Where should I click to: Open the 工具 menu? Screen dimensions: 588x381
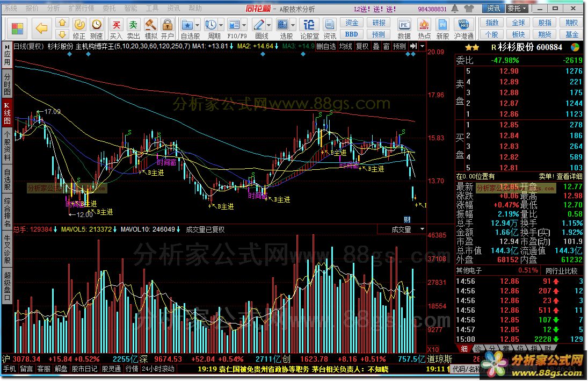152,8
